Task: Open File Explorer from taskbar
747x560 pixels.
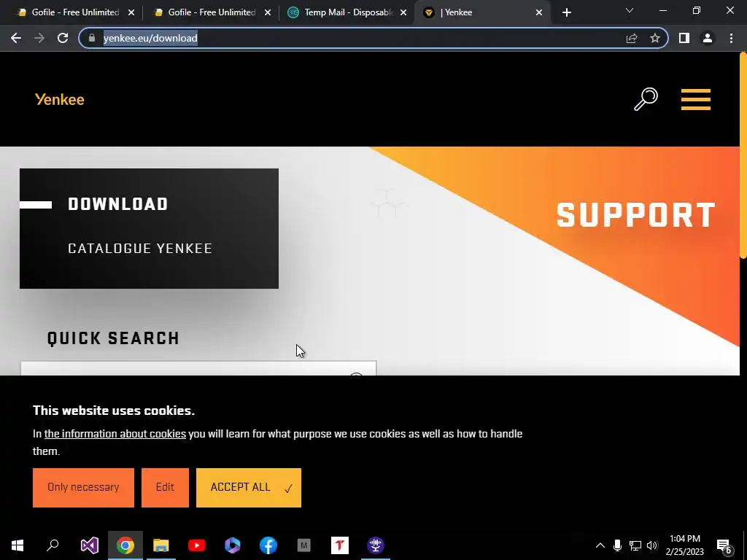Action: coord(161,545)
